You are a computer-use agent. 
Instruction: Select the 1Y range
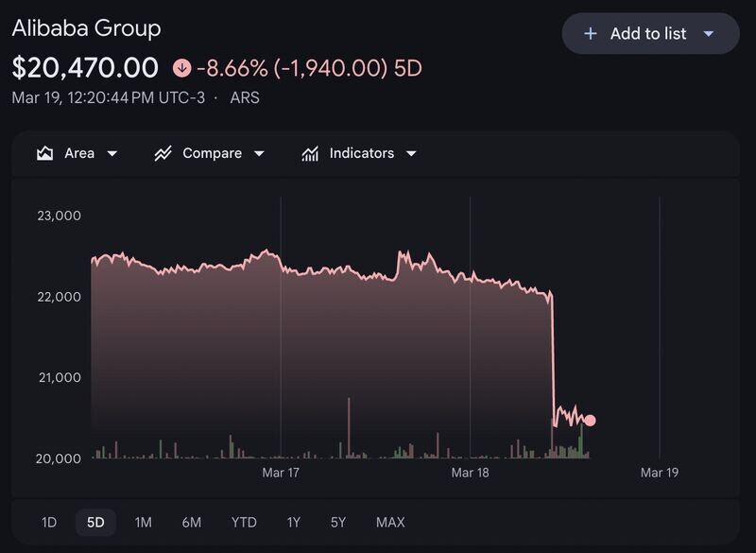point(293,522)
